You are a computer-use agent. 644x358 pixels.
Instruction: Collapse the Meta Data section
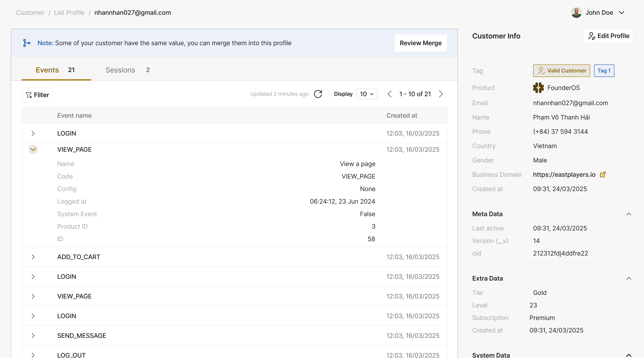[628, 214]
